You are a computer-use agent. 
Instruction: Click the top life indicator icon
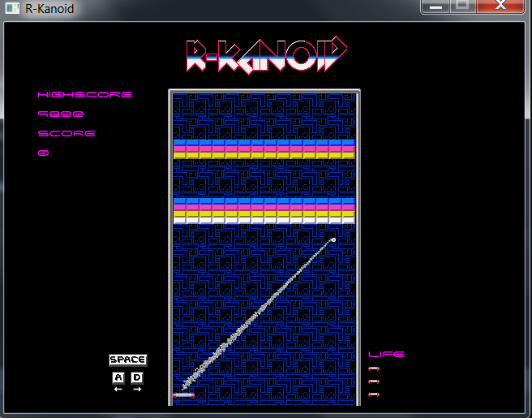pyautogui.click(x=374, y=368)
